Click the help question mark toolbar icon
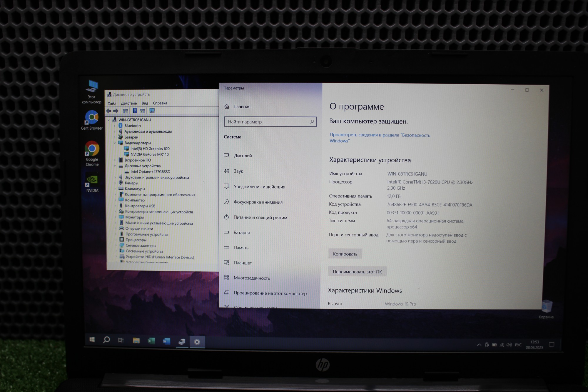The height and width of the screenshot is (392, 588). [135, 111]
